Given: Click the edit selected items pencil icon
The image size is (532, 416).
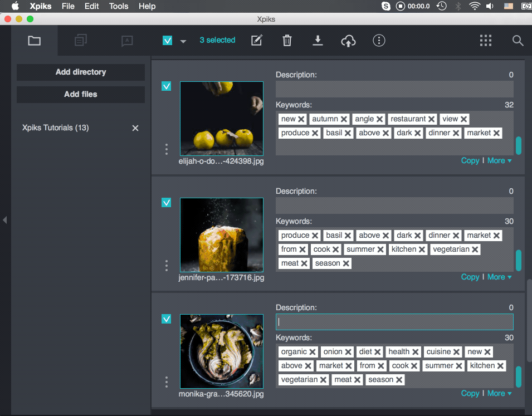Looking at the screenshot, I should click(x=256, y=41).
